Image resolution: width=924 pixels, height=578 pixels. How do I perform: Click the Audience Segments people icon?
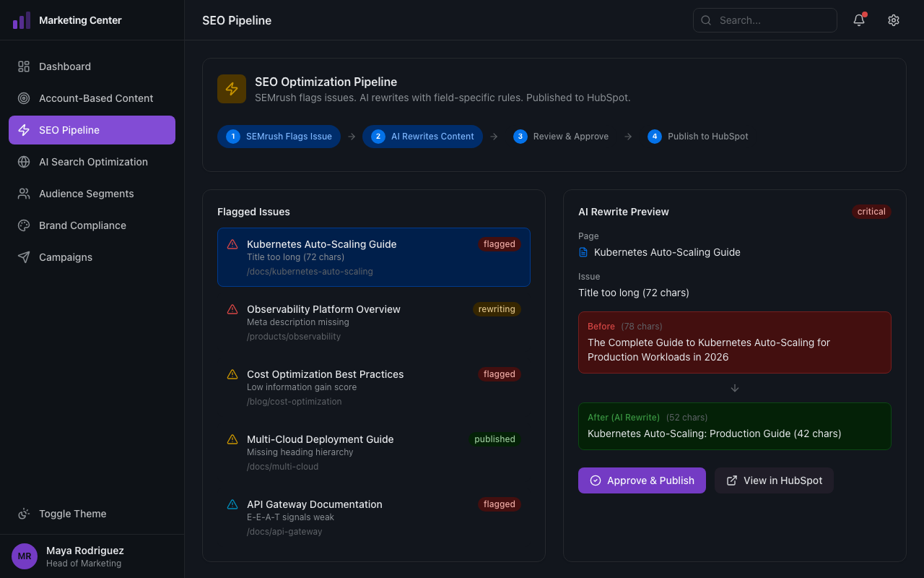coord(24,193)
